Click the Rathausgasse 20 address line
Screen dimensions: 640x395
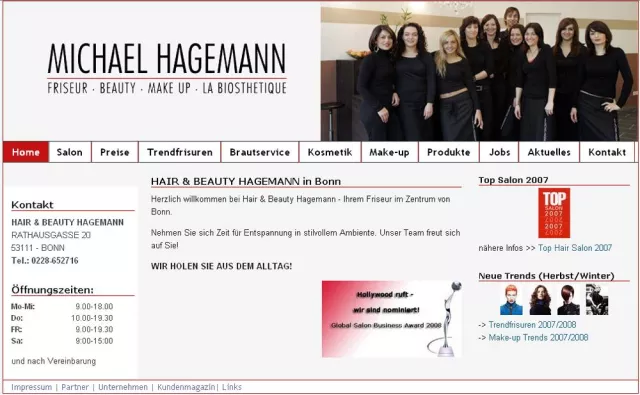[x=51, y=235]
